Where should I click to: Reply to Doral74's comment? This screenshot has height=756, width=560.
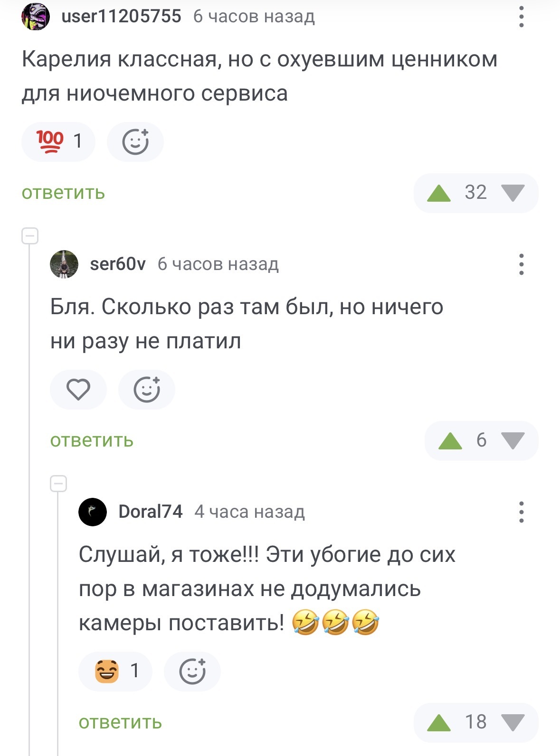[x=120, y=723]
